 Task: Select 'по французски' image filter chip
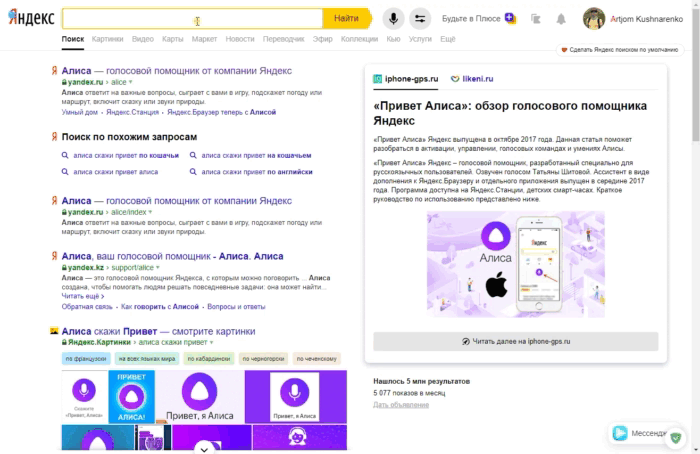coord(86,358)
